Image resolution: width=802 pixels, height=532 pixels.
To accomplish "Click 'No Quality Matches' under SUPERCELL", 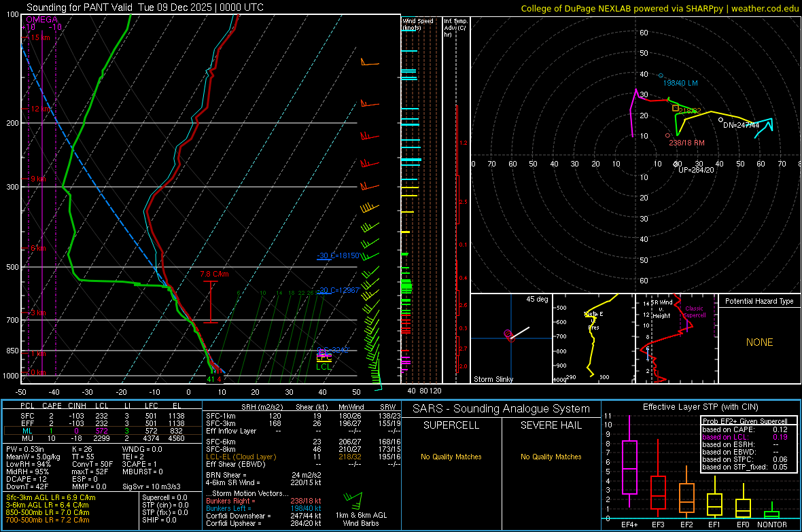I will tap(451, 457).
